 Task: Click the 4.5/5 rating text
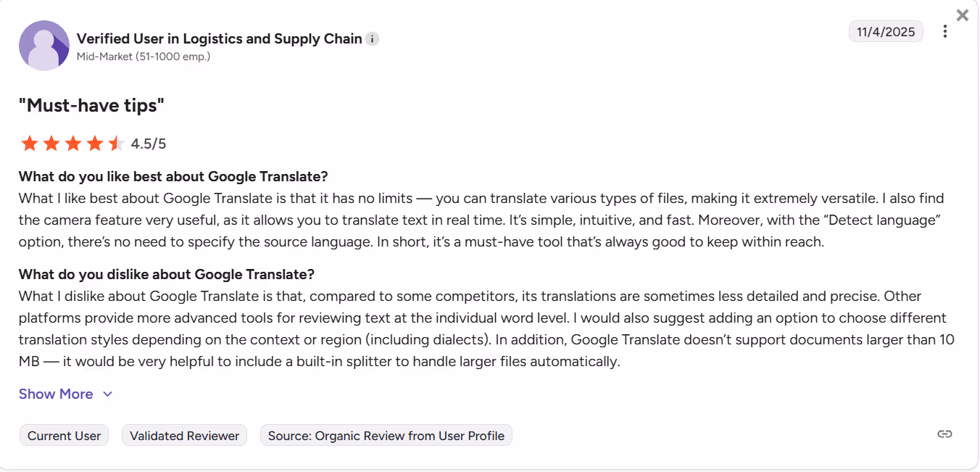pos(148,143)
